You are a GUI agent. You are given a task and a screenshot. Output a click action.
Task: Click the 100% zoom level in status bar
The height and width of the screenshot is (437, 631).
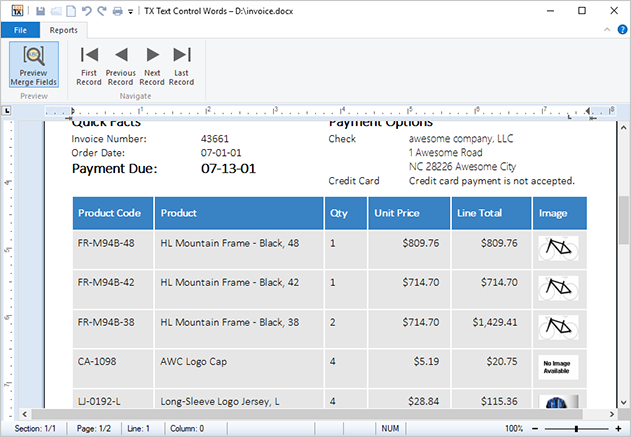pos(514,429)
